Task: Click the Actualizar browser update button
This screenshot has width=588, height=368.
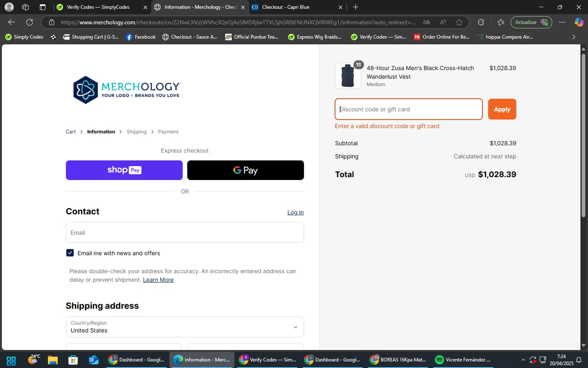Action: pos(531,22)
